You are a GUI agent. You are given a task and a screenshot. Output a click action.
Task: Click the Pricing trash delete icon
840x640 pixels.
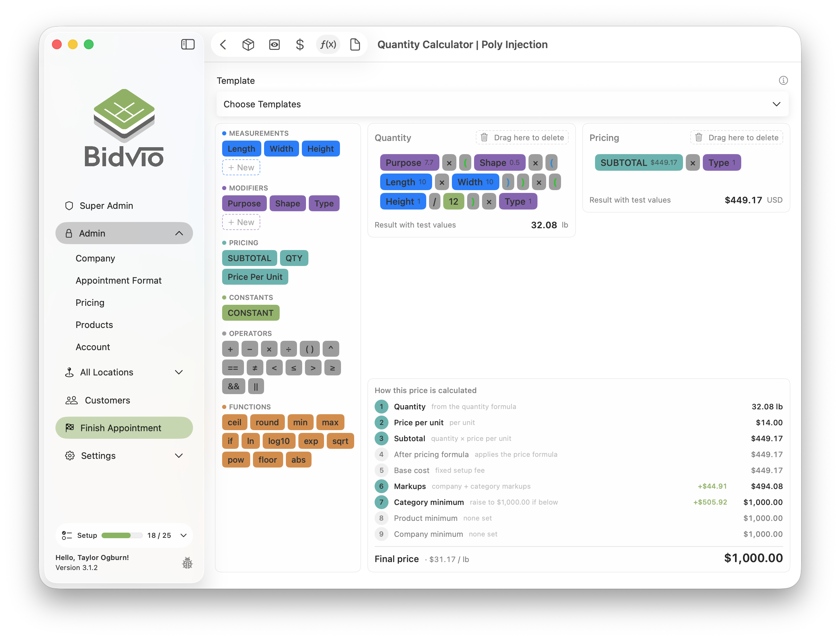pos(699,137)
